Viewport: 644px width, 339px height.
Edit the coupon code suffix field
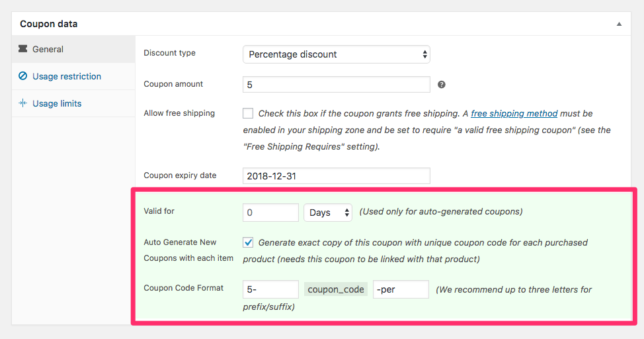coord(401,289)
